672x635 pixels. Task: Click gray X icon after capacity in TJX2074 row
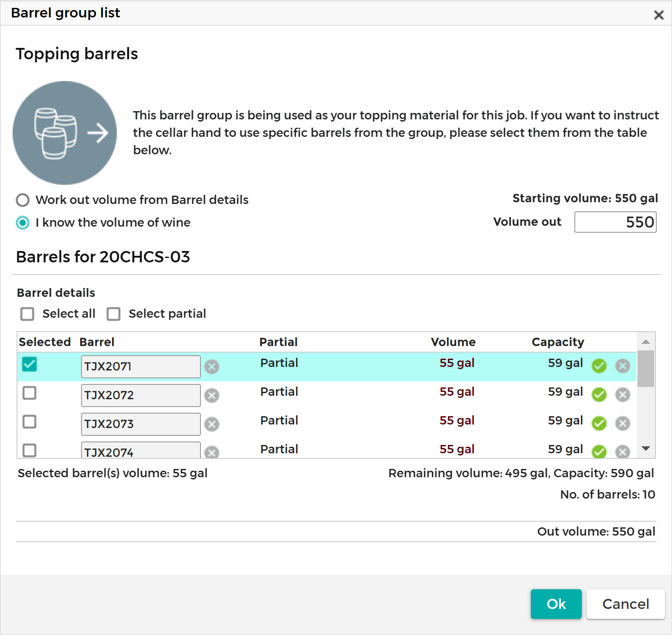pyautogui.click(x=623, y=452)
